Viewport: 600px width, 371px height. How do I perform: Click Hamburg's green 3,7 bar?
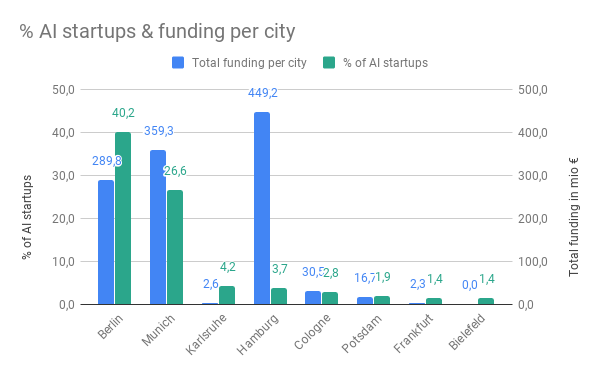279,296
